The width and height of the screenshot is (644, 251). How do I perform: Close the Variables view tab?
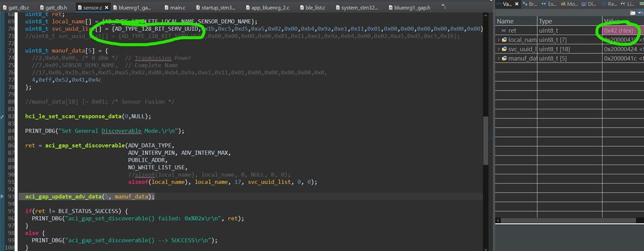pos(516,4)
